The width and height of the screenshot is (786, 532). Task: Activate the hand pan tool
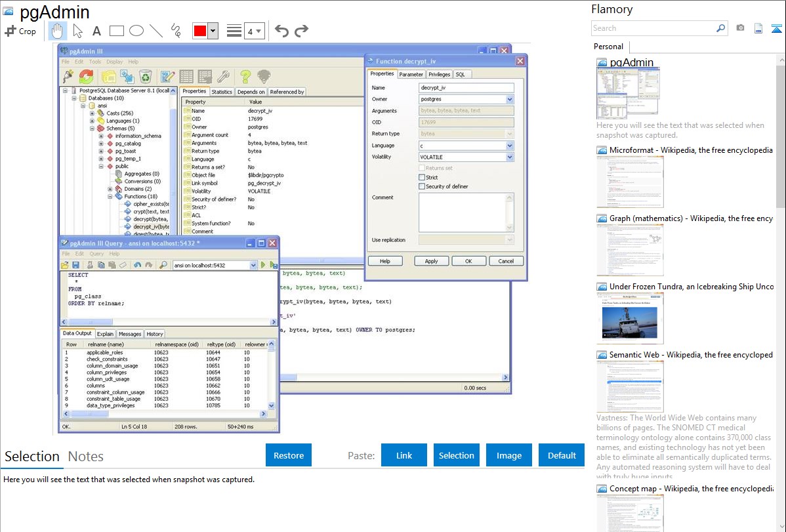(x=57, y=31)
